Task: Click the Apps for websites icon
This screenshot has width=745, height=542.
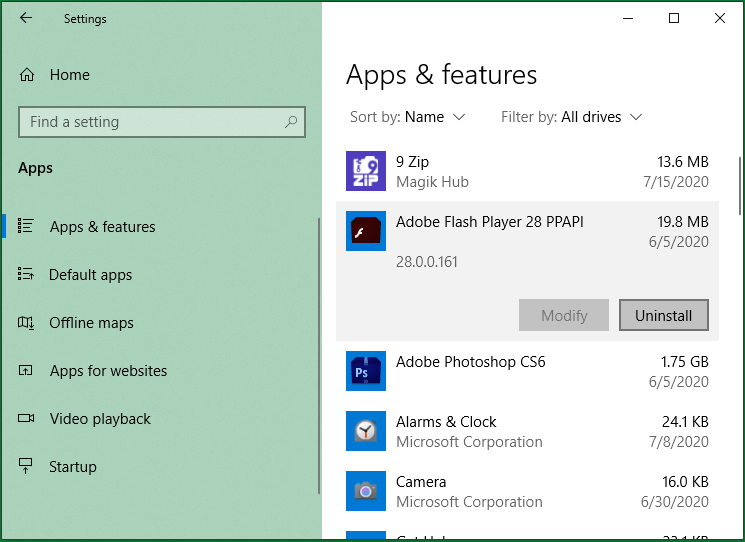Action: point(26,370)
